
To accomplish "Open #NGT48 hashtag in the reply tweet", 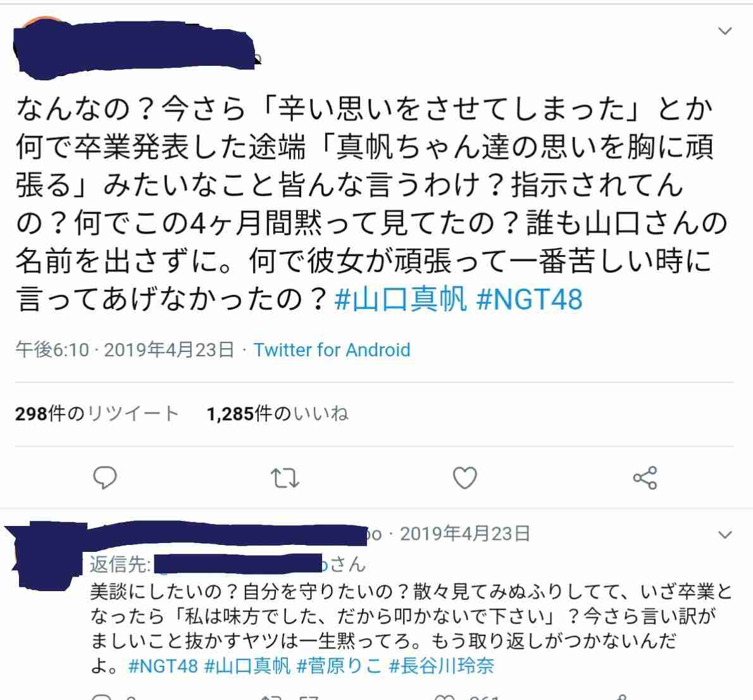I will click(163, 666).
